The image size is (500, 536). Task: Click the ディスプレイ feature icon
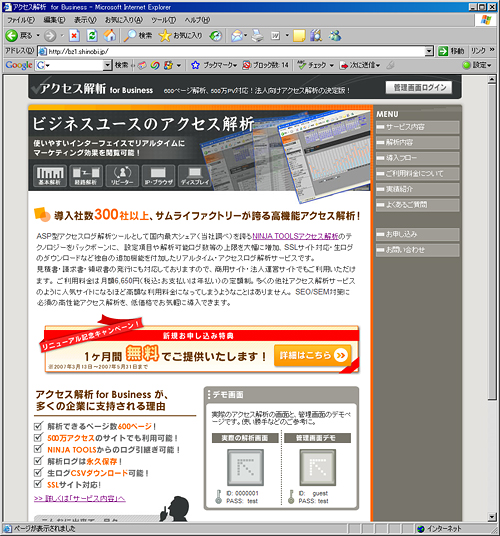click(194, 176)
